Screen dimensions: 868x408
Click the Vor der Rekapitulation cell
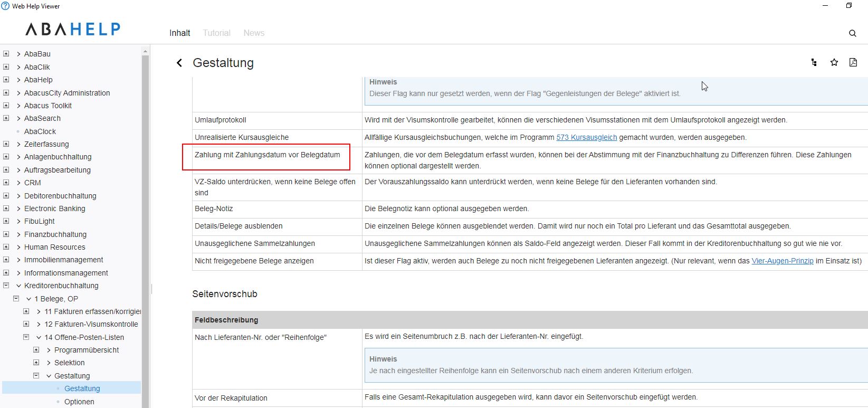[x=277, y=398]
